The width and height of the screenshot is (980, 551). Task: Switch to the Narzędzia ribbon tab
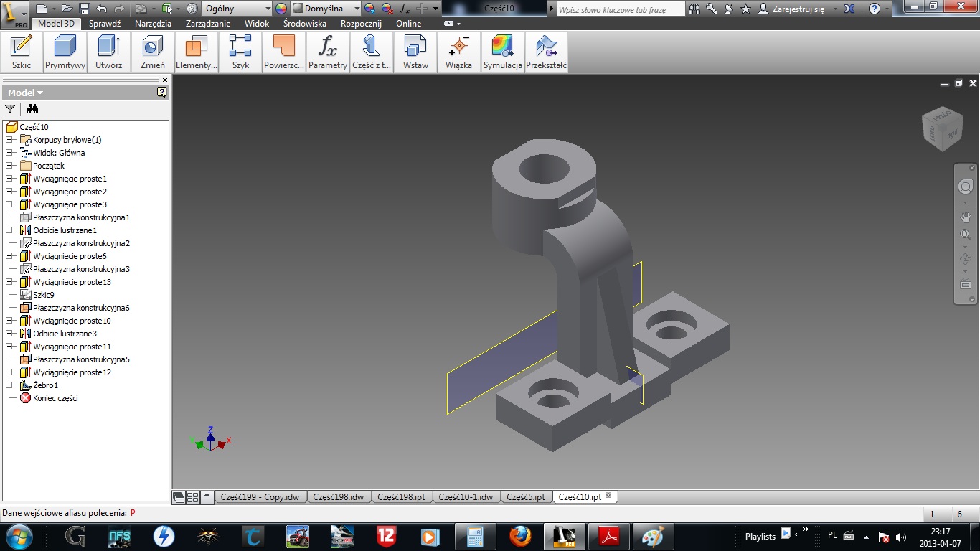(153, 24)
